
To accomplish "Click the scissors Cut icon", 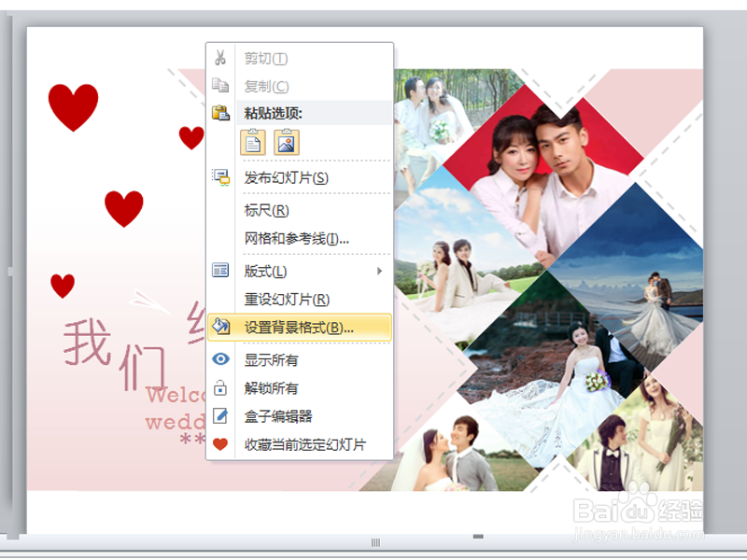I will (x=220, y=58).
